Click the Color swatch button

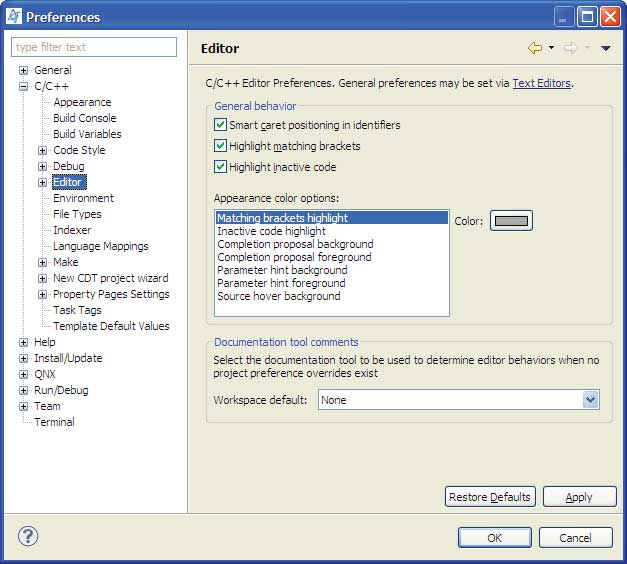pos(511,221)
